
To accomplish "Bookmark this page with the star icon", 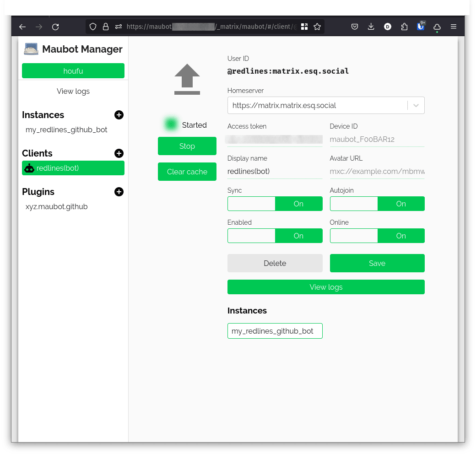I will (317, 27).
